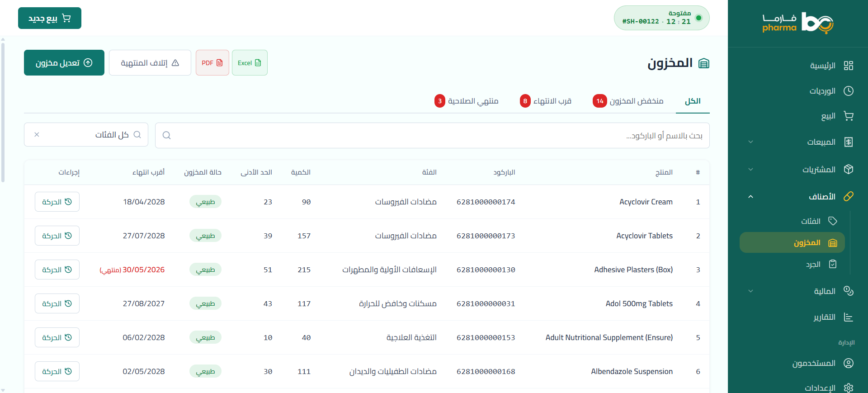868x393 pixels.
Task: Select the الفئات tag icon
Action: [x=832, y=221]
